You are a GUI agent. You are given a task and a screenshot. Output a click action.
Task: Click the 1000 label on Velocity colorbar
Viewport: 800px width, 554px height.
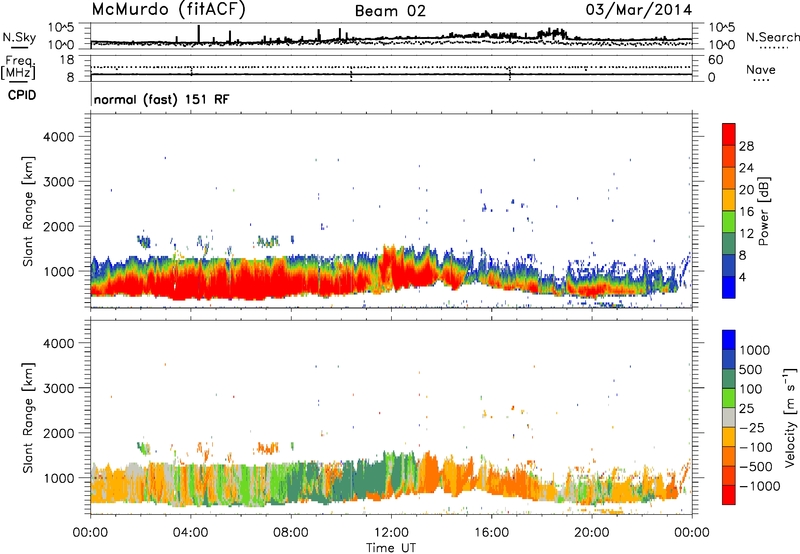click(x=755, y=350)
